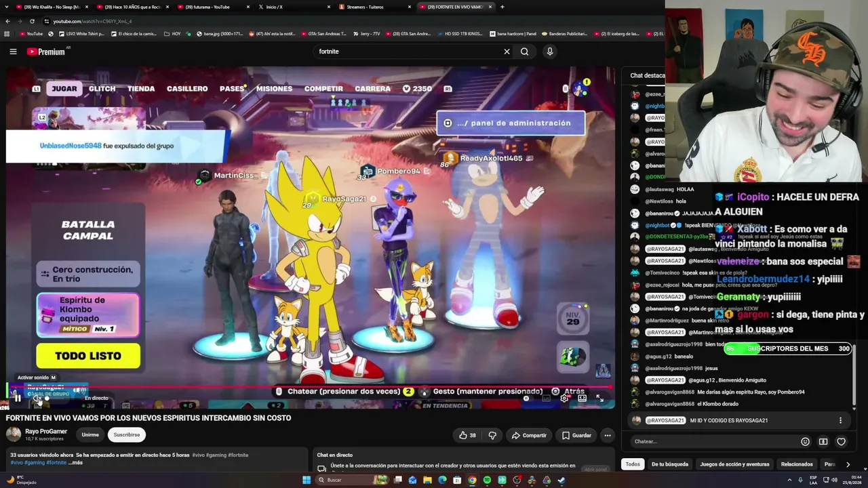Open Windows Start menu
The width and height of the screenshot is (868, 488).
307,480
